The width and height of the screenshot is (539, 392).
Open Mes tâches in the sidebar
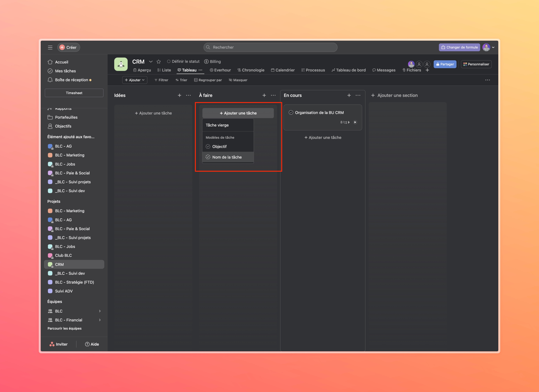(x=62, y=71)
